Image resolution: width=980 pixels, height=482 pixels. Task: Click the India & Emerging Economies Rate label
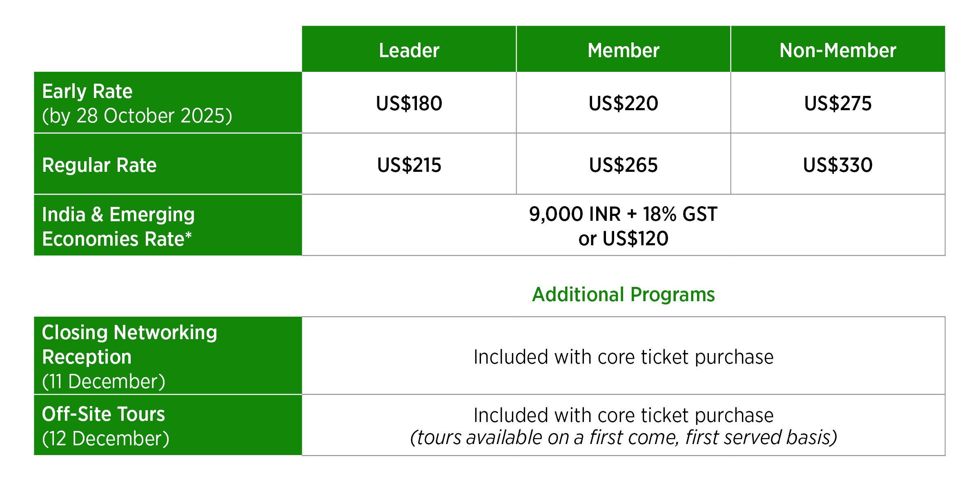coord(118,227)
